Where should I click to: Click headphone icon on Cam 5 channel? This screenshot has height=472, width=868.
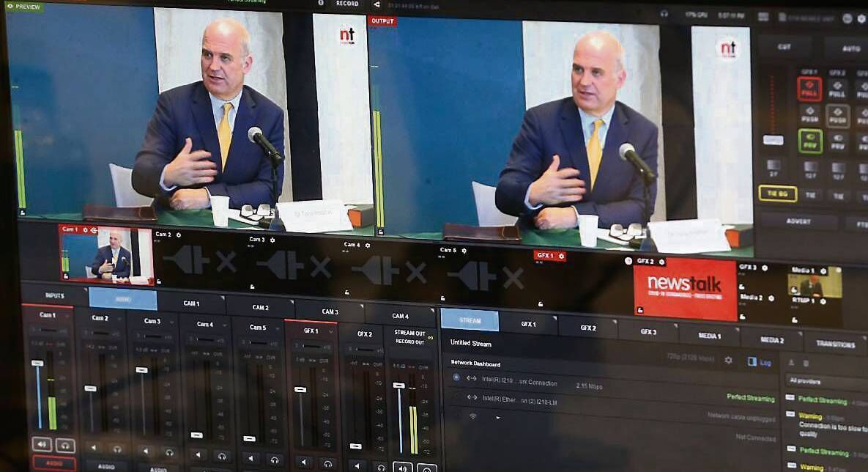275,460
